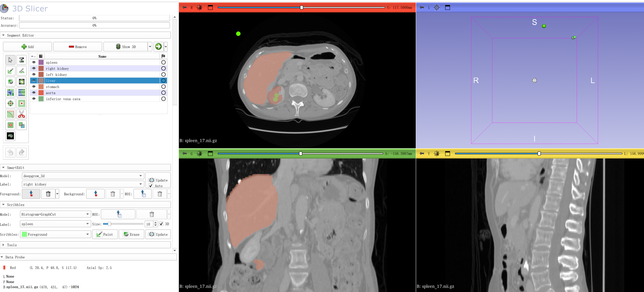Click the Remove segment button
Viewport: 644px width, 292px height.
(78, 47)
